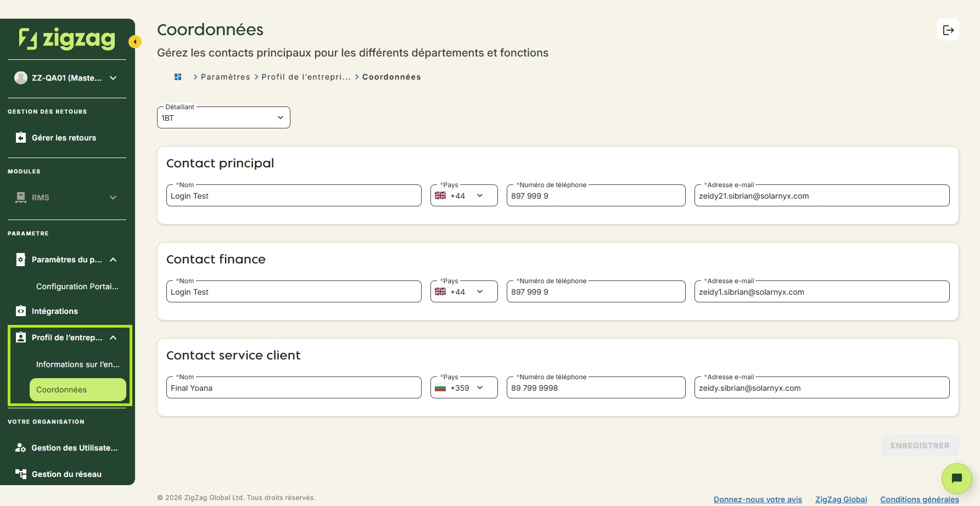Screen dimensions: 980x506
Task: Click the Intégrations code icon
Action: (x=21, y=311)
